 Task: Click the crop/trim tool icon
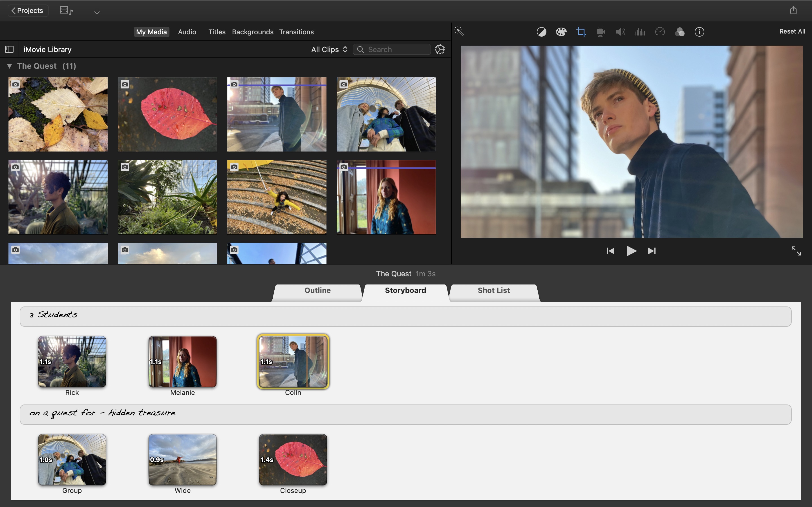point(580,32)
